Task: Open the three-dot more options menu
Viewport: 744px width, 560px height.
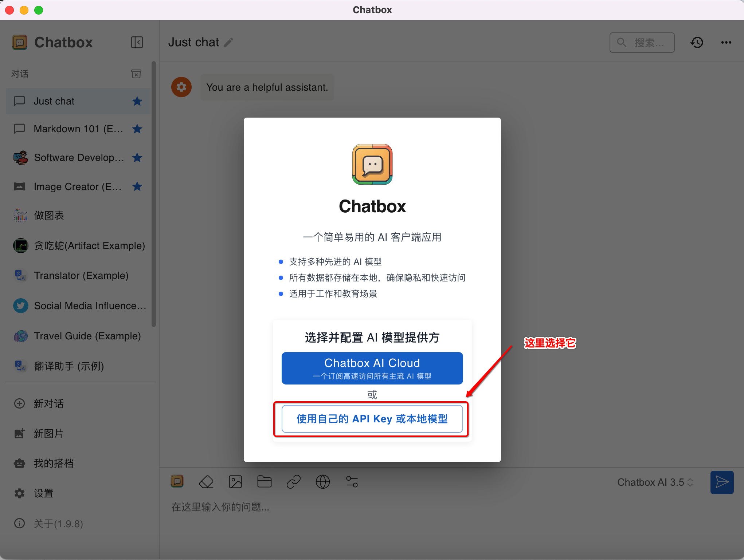Action: (726, 43)
